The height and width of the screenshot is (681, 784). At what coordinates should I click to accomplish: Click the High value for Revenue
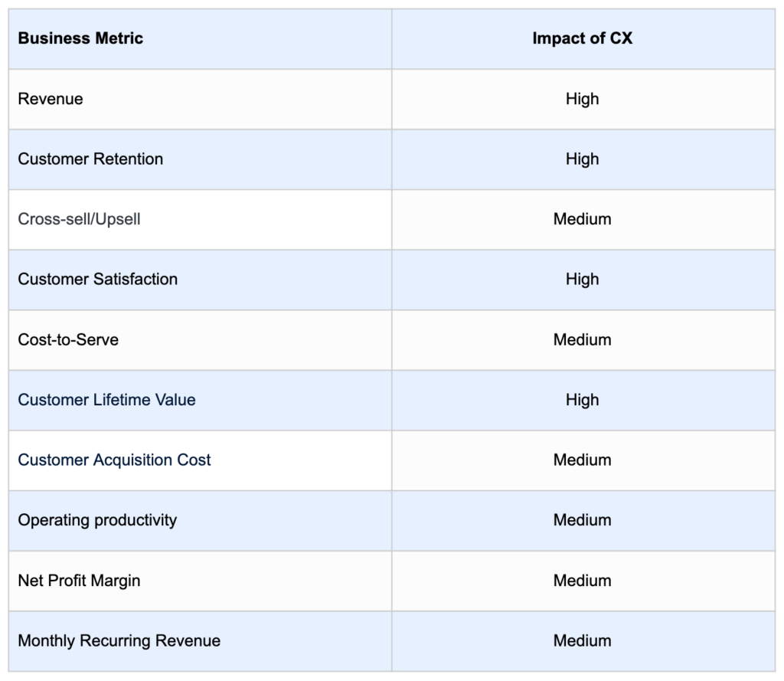pos(582,99)
